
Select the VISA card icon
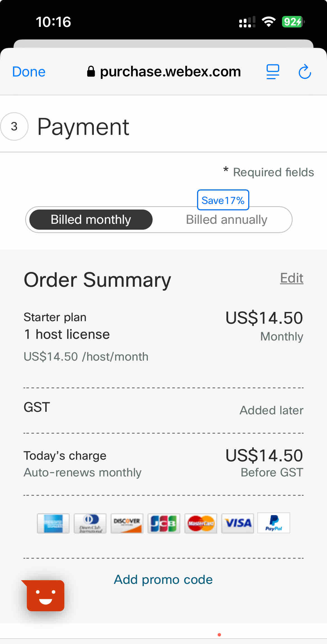pos(238,523)
